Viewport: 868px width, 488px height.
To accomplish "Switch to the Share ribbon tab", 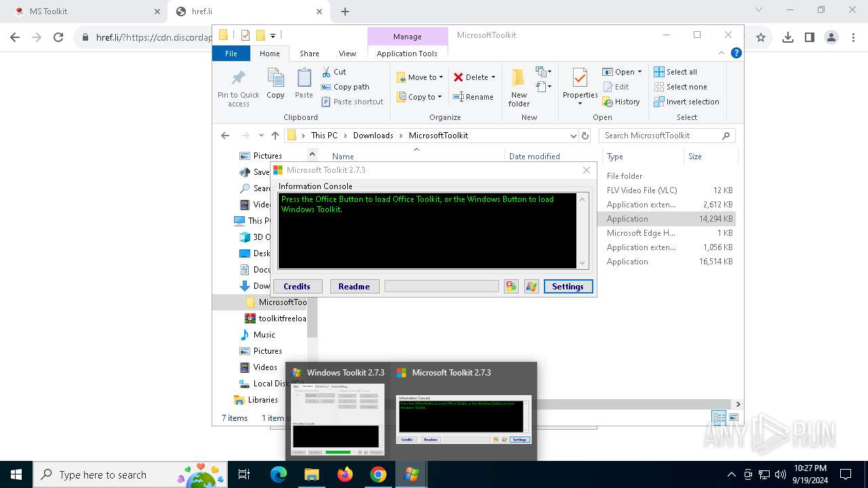I will coord(309,54).
